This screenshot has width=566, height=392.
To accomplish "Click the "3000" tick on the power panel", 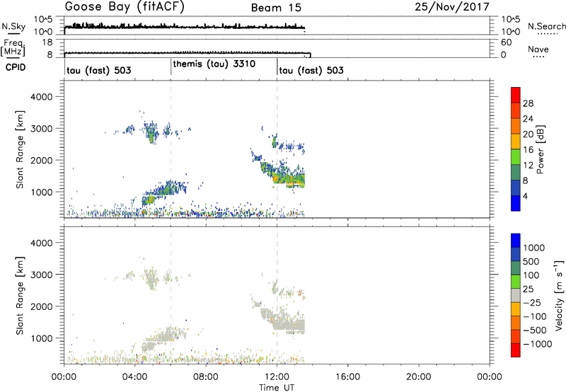I will pyautogui.click(x=43, y=129).
